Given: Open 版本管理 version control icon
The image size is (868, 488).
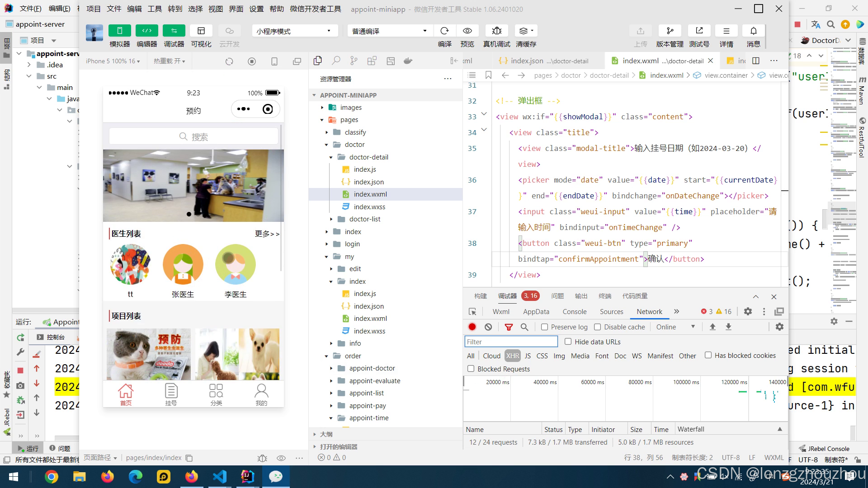Looking at the screenshot, I should tap(670, 31).
